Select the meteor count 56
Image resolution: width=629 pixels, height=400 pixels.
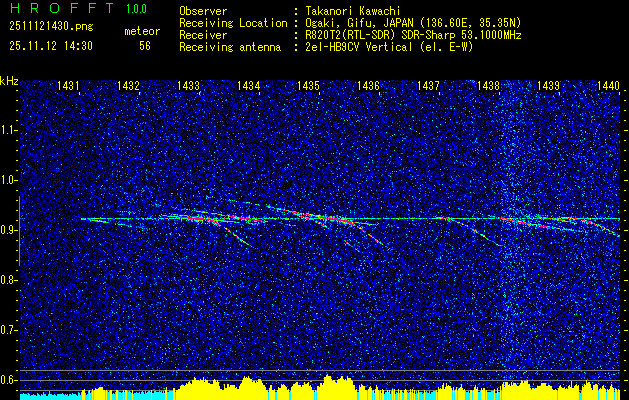pyautogui.click(x=145, y=46)
